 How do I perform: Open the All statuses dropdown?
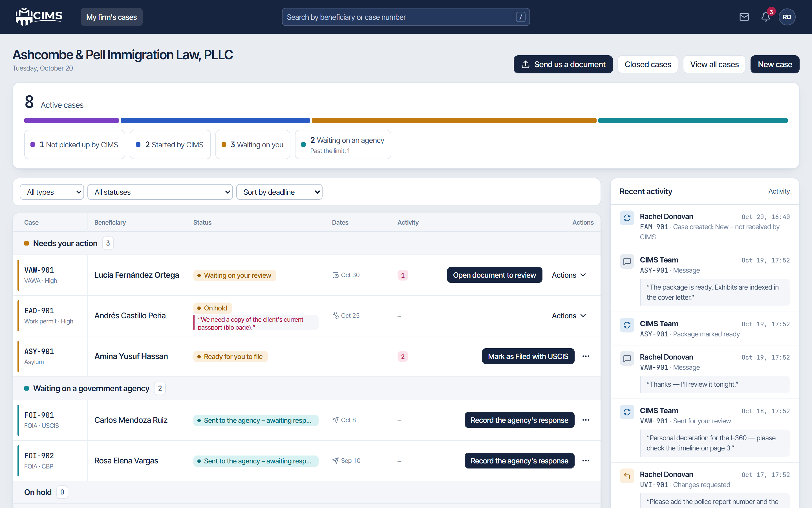click(x=160, y=192)
